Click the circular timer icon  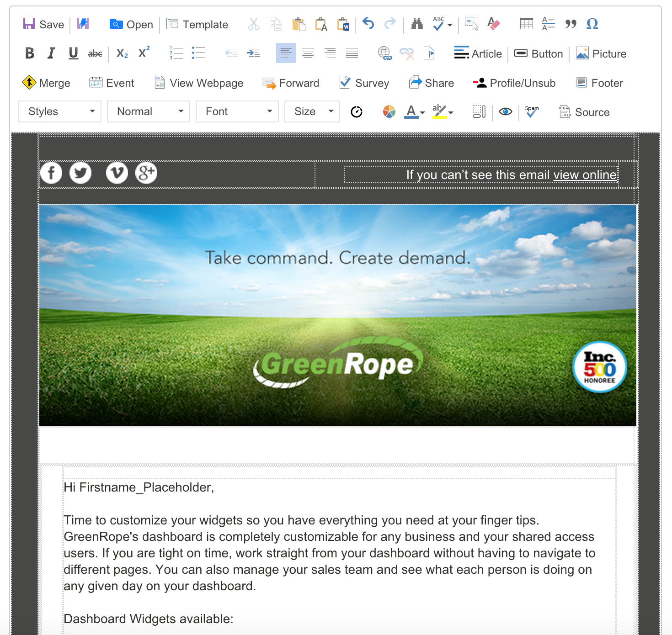point(357,112)
